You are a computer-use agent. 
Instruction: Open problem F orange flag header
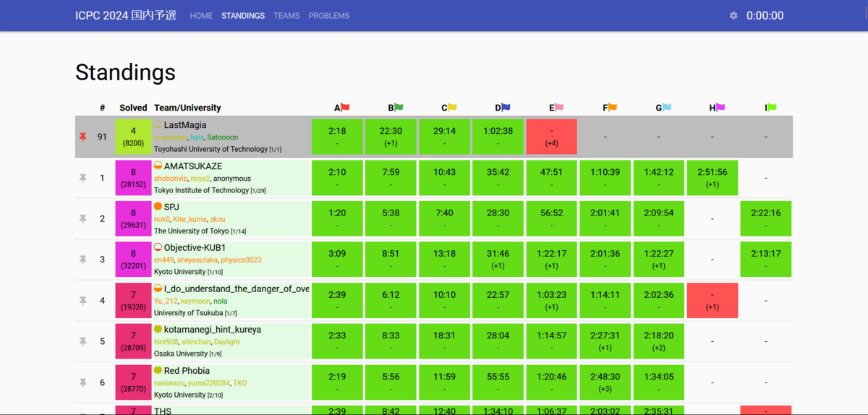(x=610, y=108)
